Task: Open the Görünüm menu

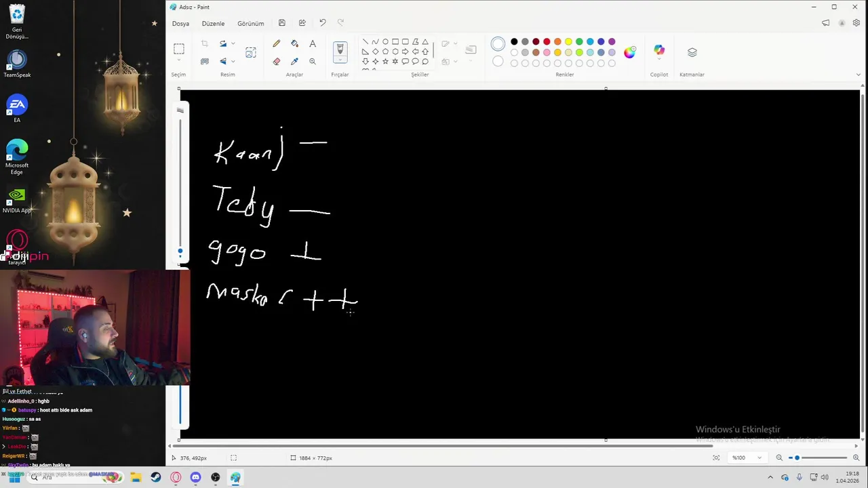Action: [251, 23]
